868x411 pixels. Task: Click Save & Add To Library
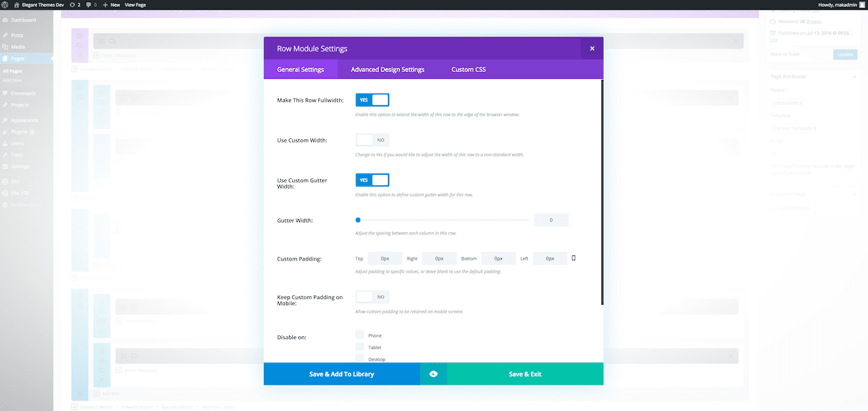point(342,374)
